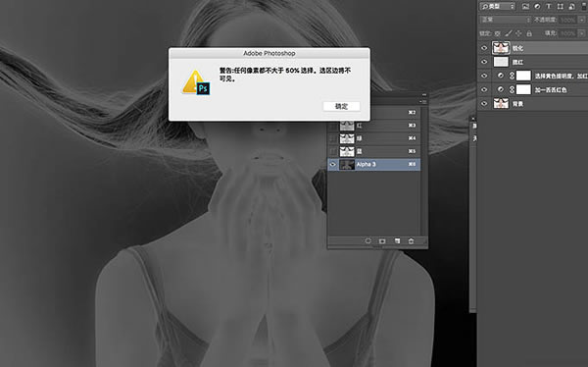
Task: Delete current channel trash icon
Action: coord(411,241)
